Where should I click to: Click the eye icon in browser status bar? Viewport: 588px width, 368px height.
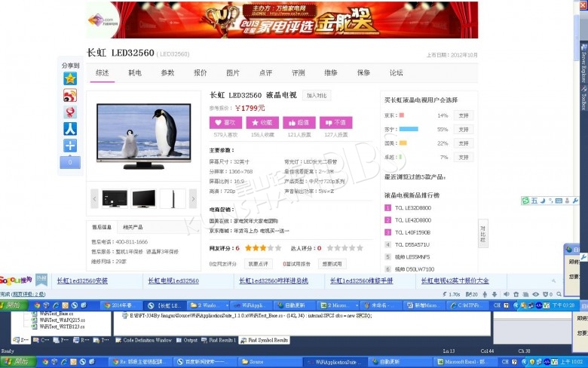pos(535,294)
